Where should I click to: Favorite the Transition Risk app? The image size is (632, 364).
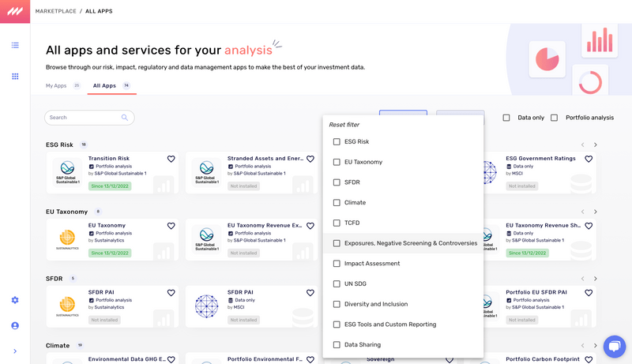pyautogui.click(x=171, y=159)
